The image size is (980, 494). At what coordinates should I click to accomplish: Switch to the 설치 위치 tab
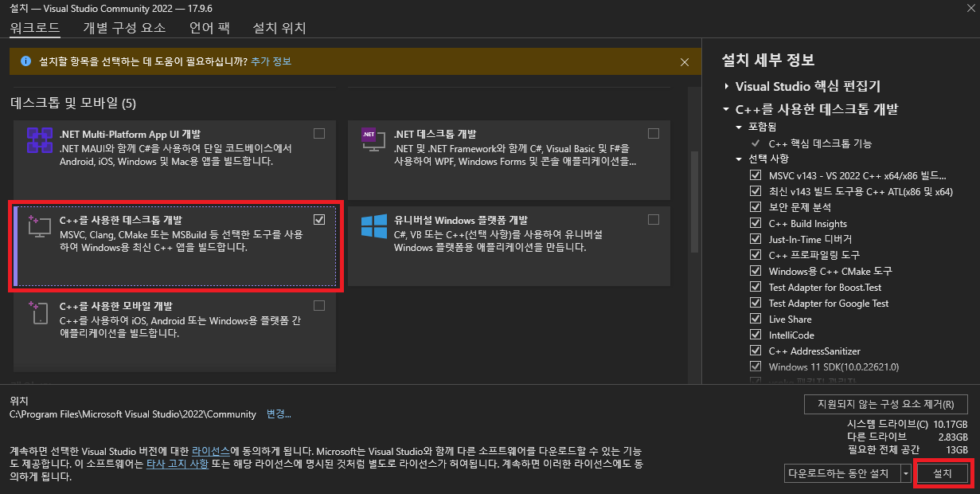[x=279, y=28]
